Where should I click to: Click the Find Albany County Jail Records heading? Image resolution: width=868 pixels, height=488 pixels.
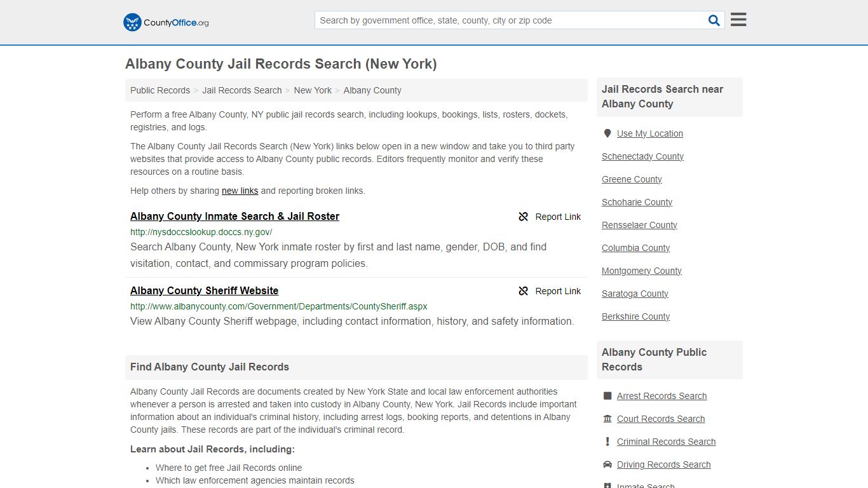(210, 367)
